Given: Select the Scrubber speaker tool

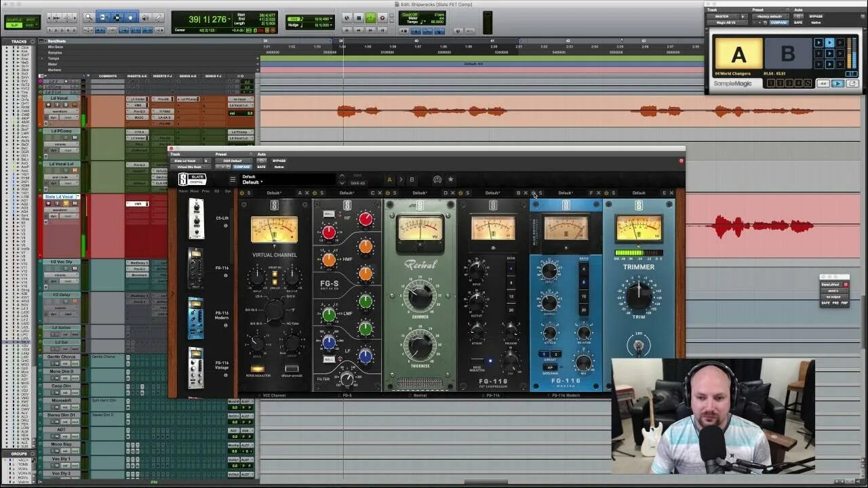Looking at the screenshot, I should point(144,18).
